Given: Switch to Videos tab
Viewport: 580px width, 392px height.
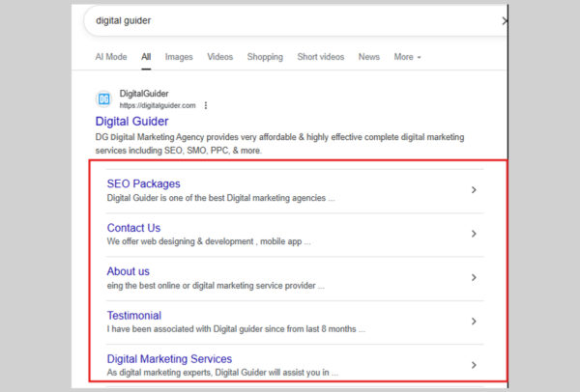Looking at the screenshot, I should click(x=220, y=57).
